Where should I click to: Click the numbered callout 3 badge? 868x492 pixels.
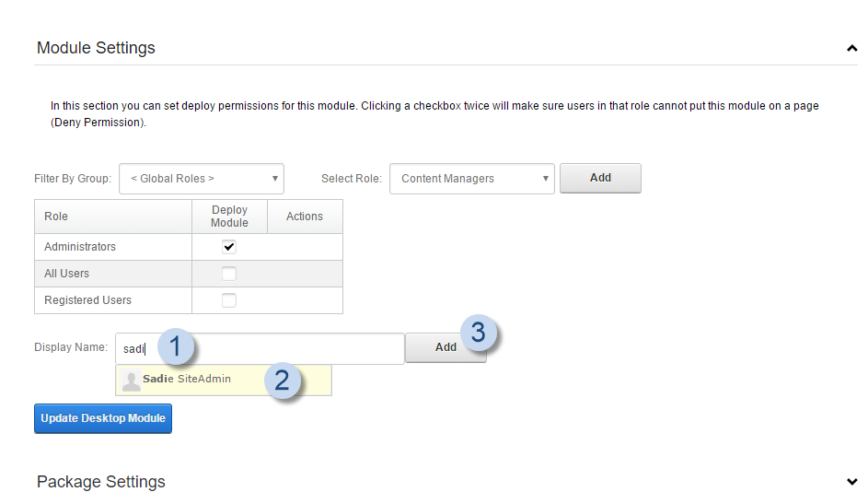(x=478, y=333)
